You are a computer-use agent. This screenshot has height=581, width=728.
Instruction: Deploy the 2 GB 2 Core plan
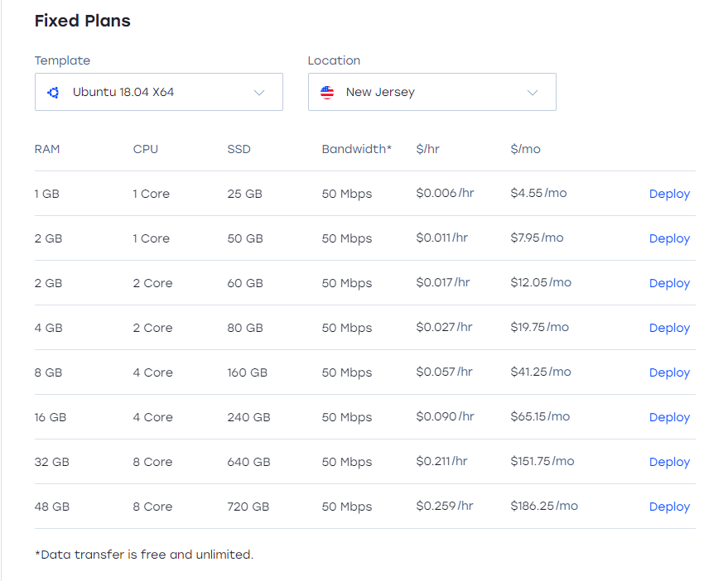click(669, 283)
